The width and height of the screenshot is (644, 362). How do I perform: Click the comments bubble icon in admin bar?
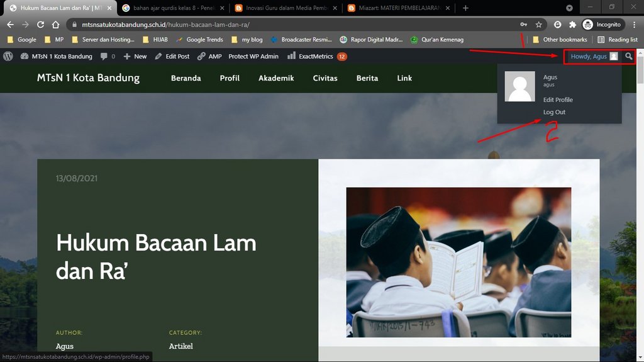108,57
